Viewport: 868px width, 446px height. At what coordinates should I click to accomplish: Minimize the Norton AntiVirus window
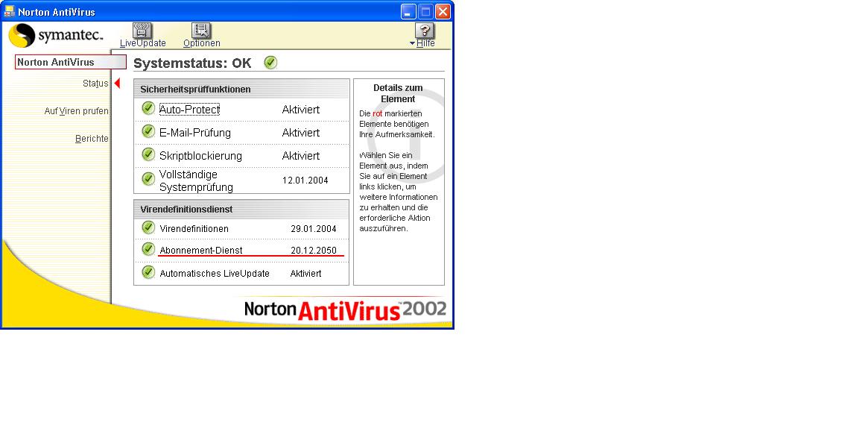[408, 11]
